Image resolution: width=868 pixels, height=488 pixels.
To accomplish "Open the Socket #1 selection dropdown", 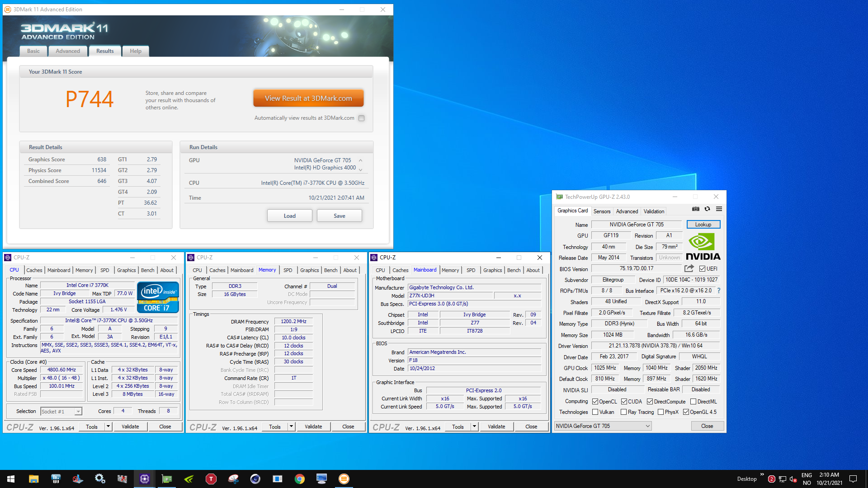I will pyautogui.click(x=61, y=412).
